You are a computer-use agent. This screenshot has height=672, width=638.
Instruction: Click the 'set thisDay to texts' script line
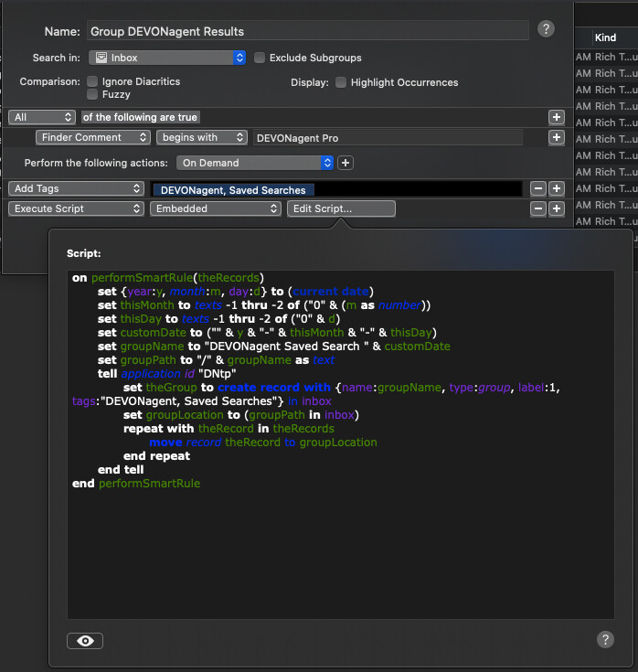coord(218,319)
